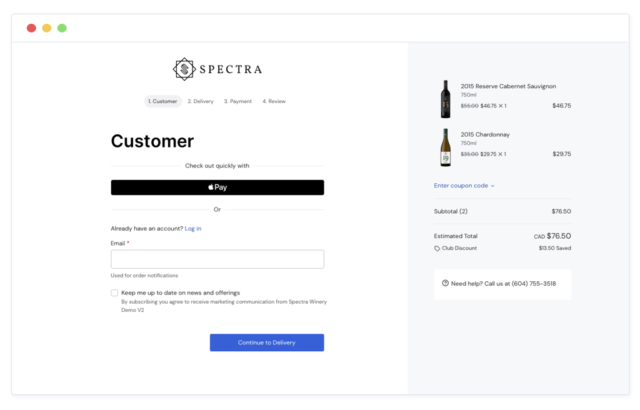Screen dimensions: 640x410
Task: Go to the 4. Review step
Action: (x=274, y=101)
